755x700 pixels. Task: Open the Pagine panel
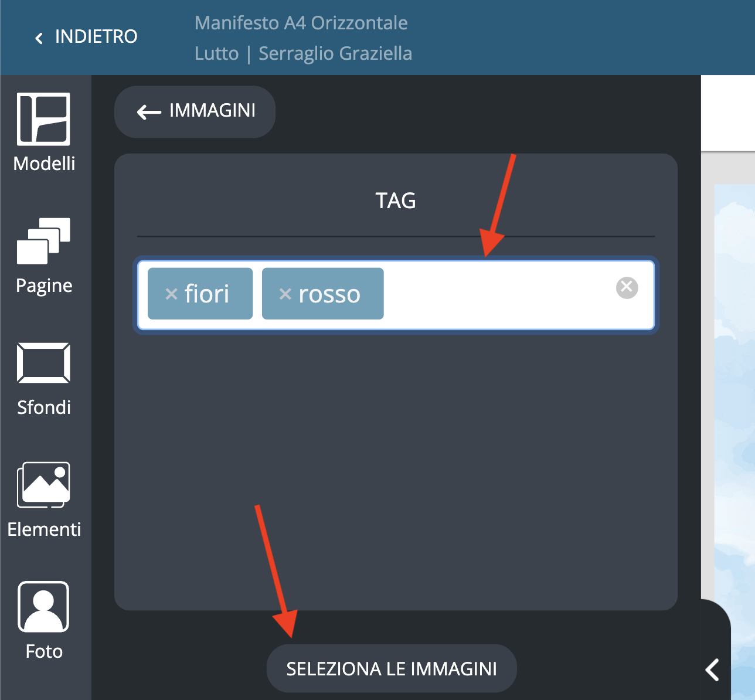coord(44,256)
